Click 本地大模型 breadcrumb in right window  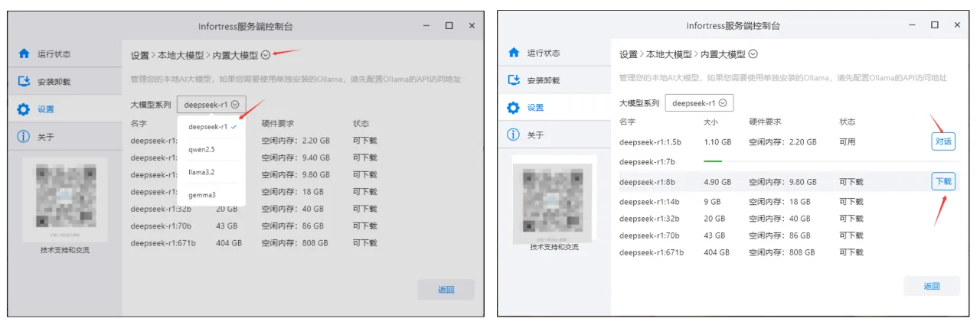click(669, 54)
